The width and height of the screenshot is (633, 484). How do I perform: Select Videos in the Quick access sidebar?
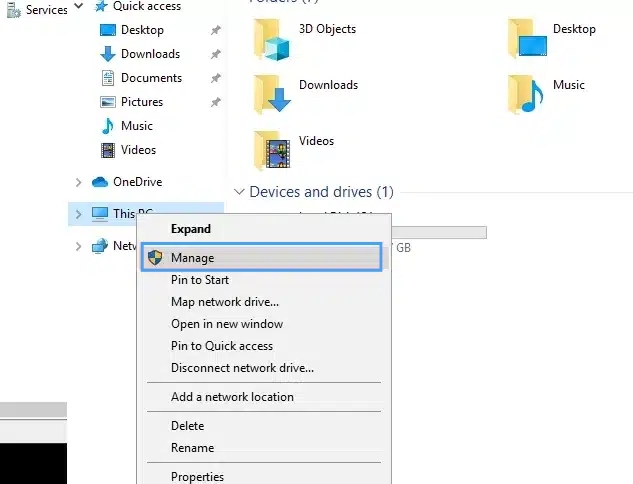138,150
